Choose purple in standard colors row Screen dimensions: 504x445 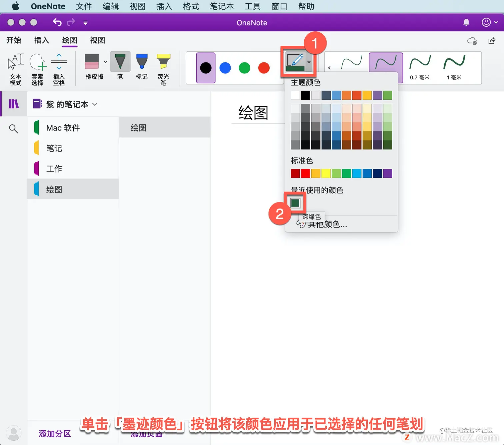pos(388,173)
